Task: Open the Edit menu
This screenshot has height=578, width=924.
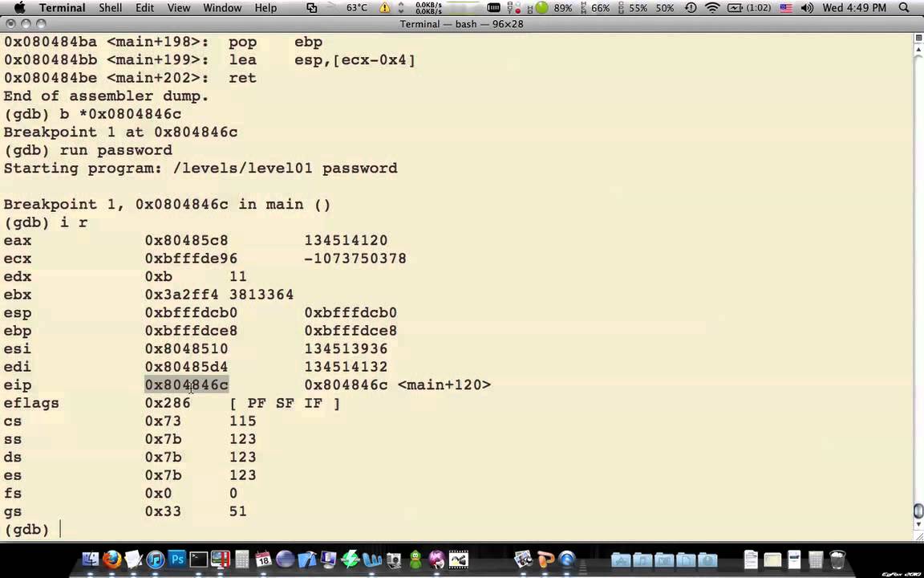Action: (x=144, y=8)
